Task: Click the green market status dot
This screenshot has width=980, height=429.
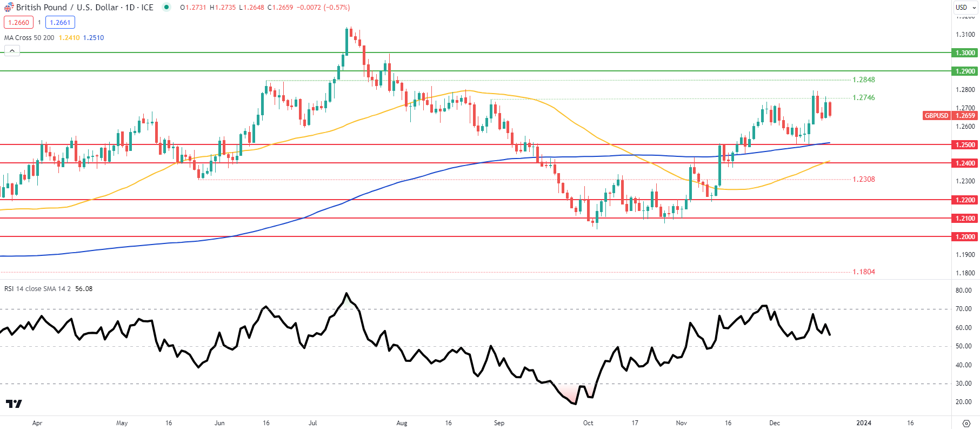Action: pos(166,8)
